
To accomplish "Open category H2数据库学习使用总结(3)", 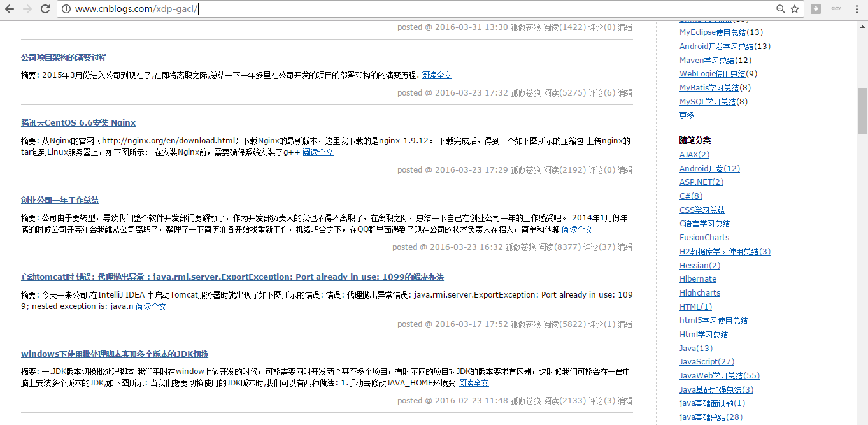I will tap(725, 252).
